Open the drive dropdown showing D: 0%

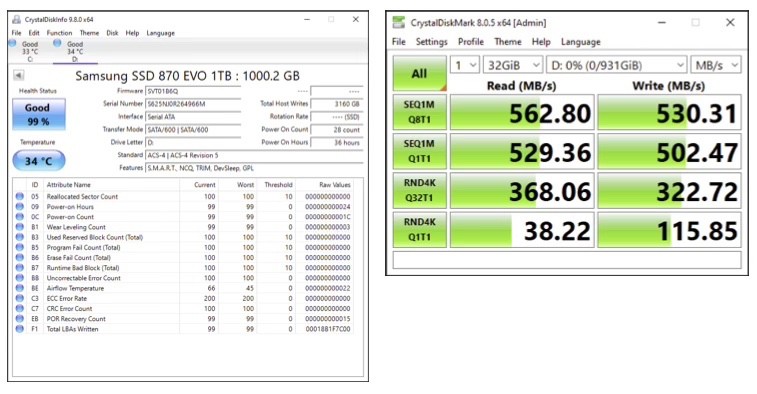click(617, 65)
